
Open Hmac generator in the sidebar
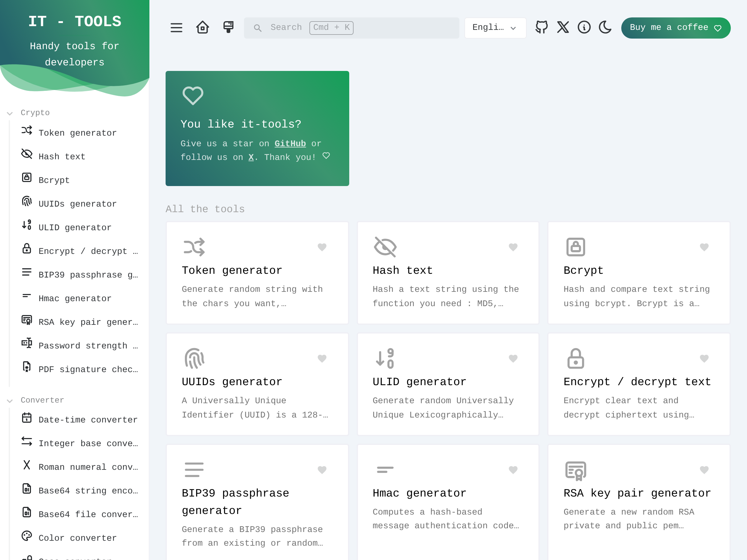coord(75,298)
